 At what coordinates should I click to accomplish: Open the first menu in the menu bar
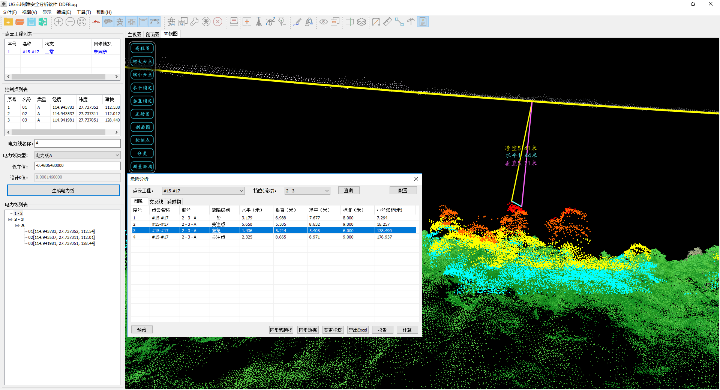point(9,12)
